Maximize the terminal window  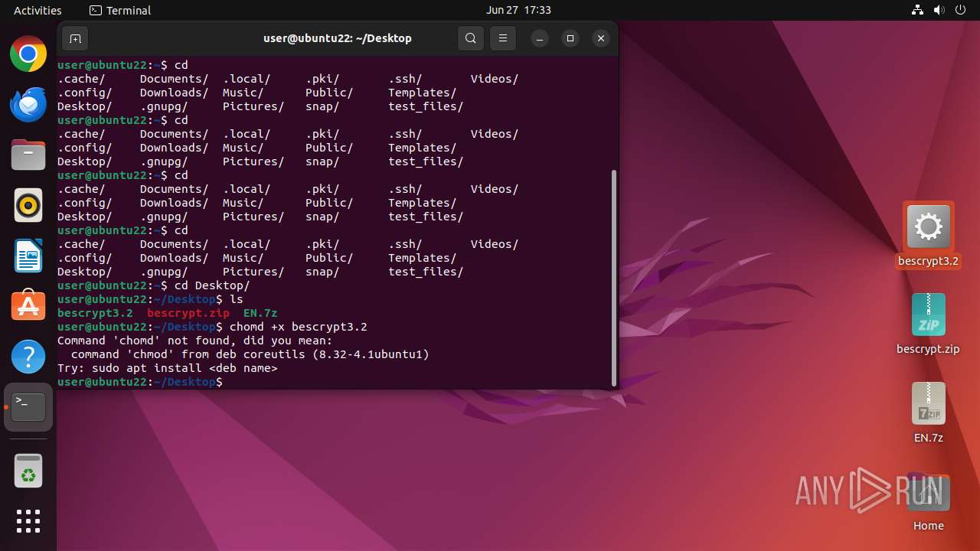(x=570, y=38)
